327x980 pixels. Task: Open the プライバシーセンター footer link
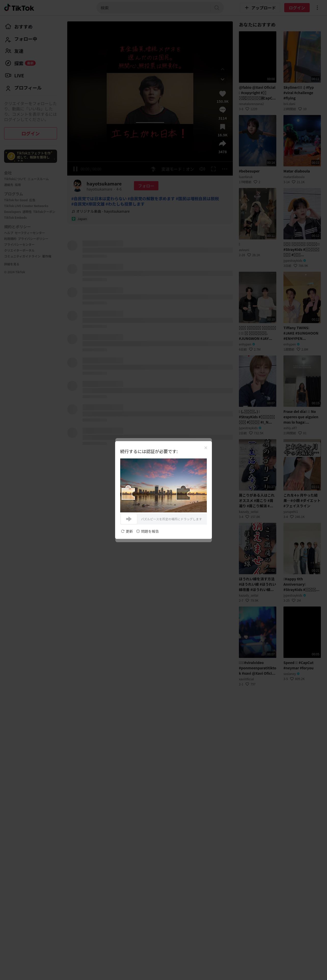[19, 245]
